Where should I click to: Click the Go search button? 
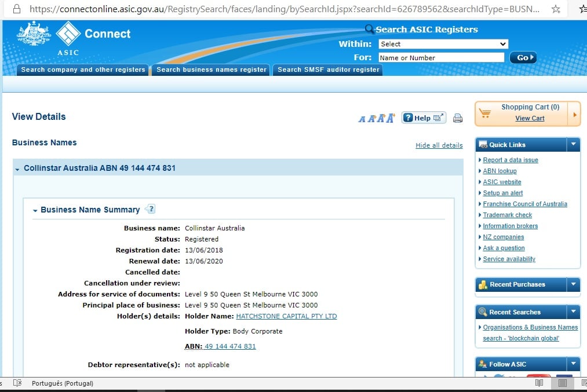(x=523, y=57)
